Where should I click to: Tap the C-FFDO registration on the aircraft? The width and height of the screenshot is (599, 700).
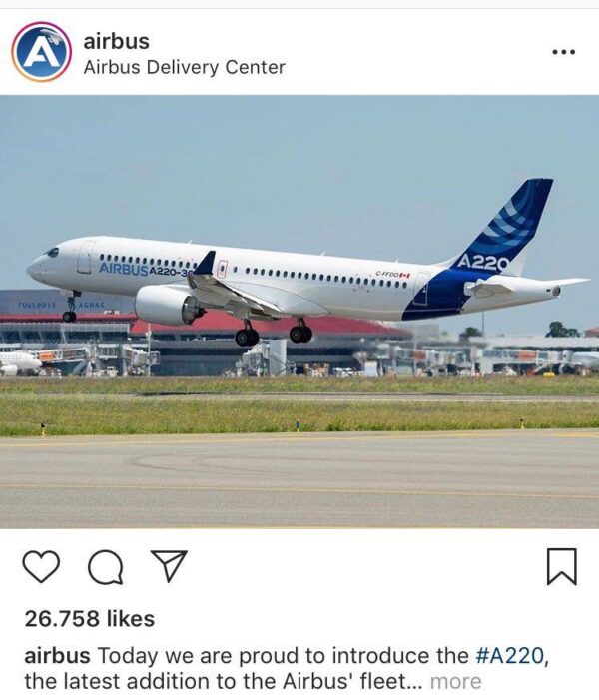click(x=386, y=274)
